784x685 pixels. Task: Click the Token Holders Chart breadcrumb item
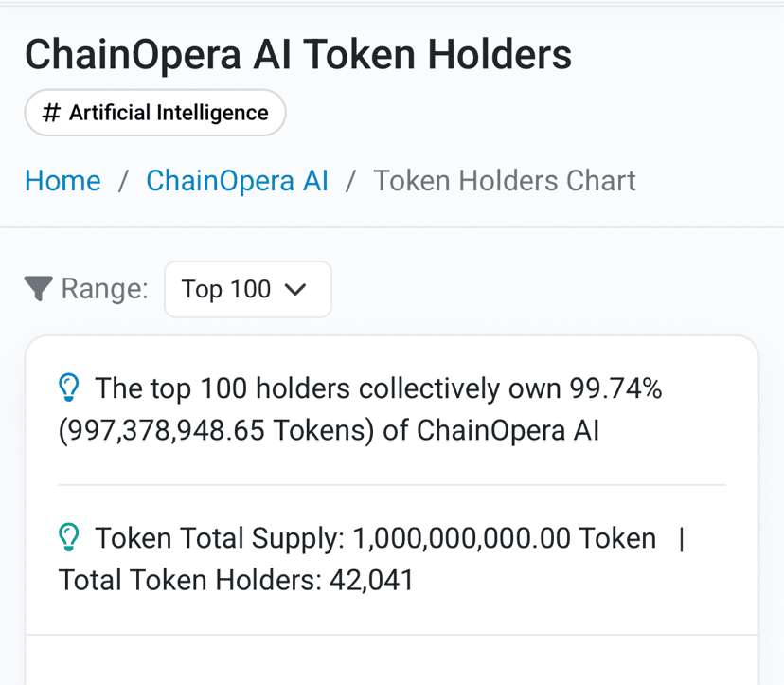pyautogui.click(x=505, y=181)
